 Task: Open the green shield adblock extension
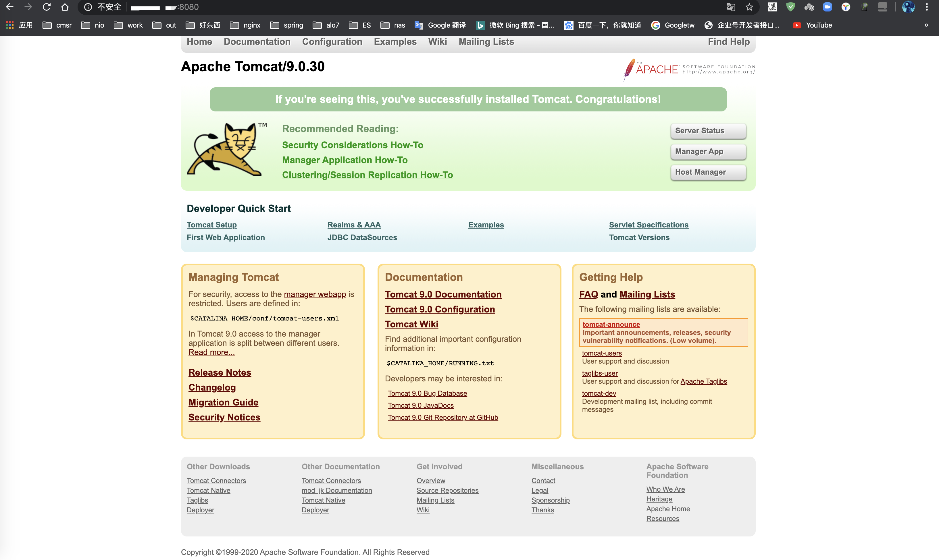[x=791, y=7]
